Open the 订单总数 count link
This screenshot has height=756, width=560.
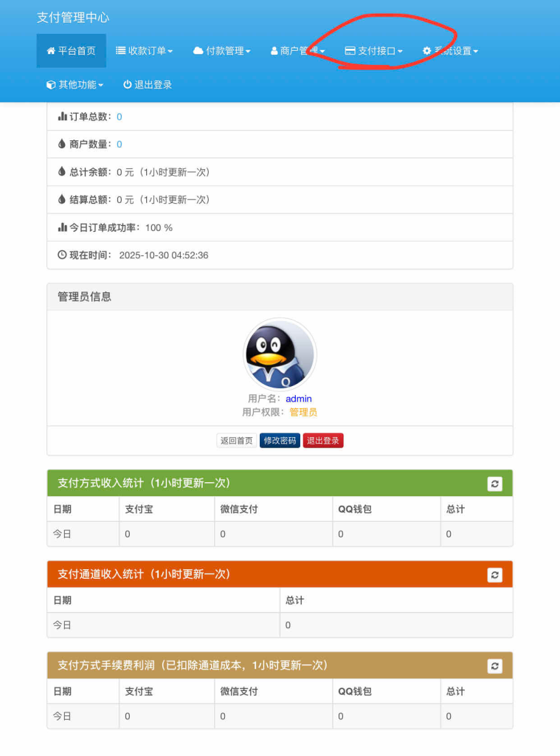120,117
